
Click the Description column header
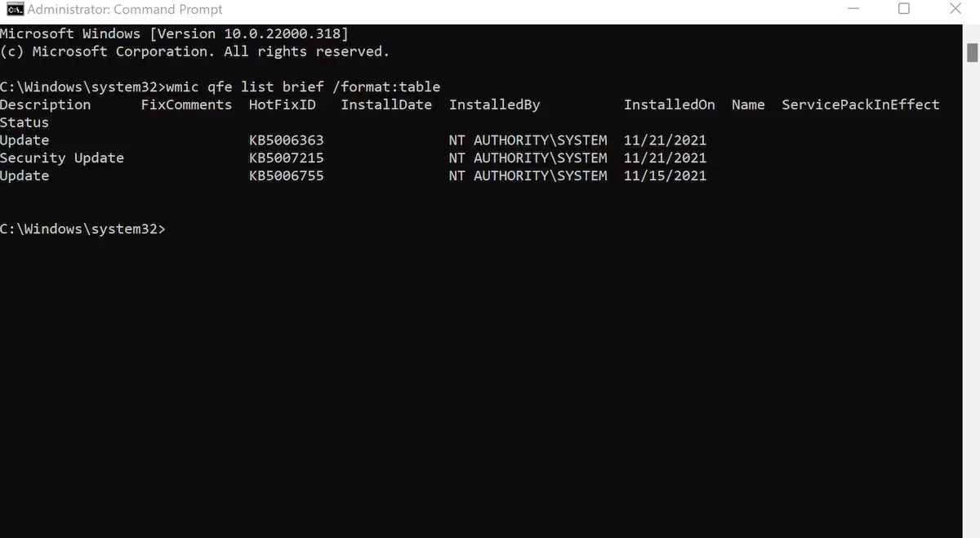coord(46,104)
